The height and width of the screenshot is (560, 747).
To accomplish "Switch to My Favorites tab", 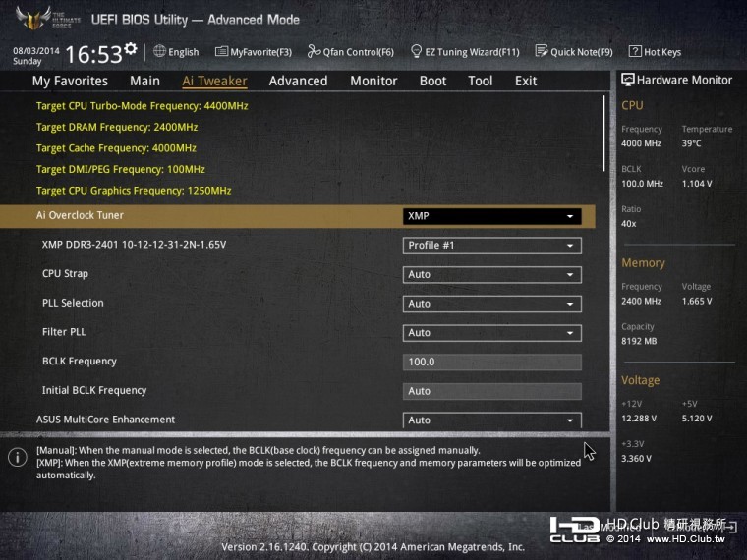I will 70,81.
